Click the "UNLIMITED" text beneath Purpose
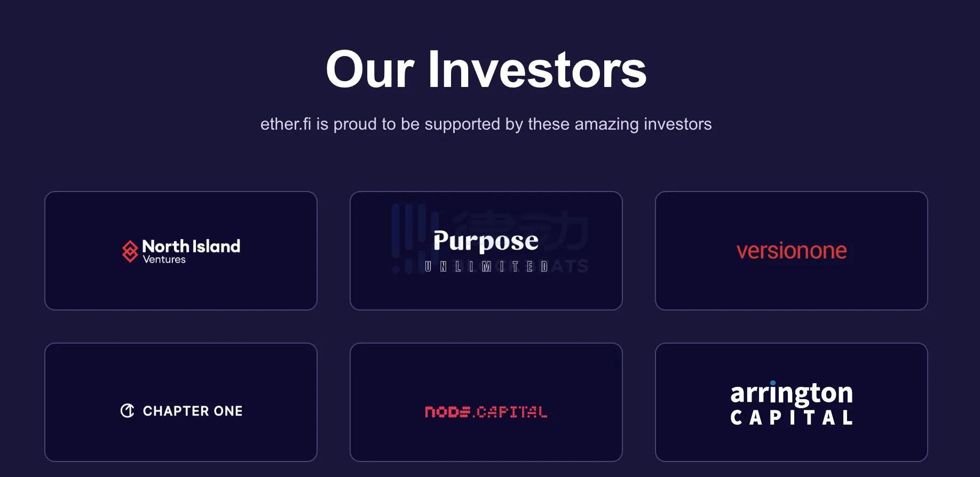 point(486,267)
